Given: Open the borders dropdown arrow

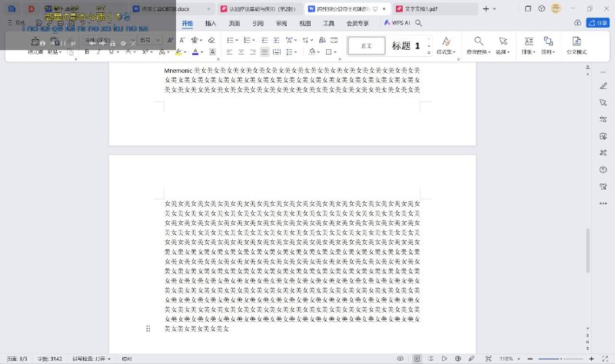Looking at the screenshot, I should [335, 51].
